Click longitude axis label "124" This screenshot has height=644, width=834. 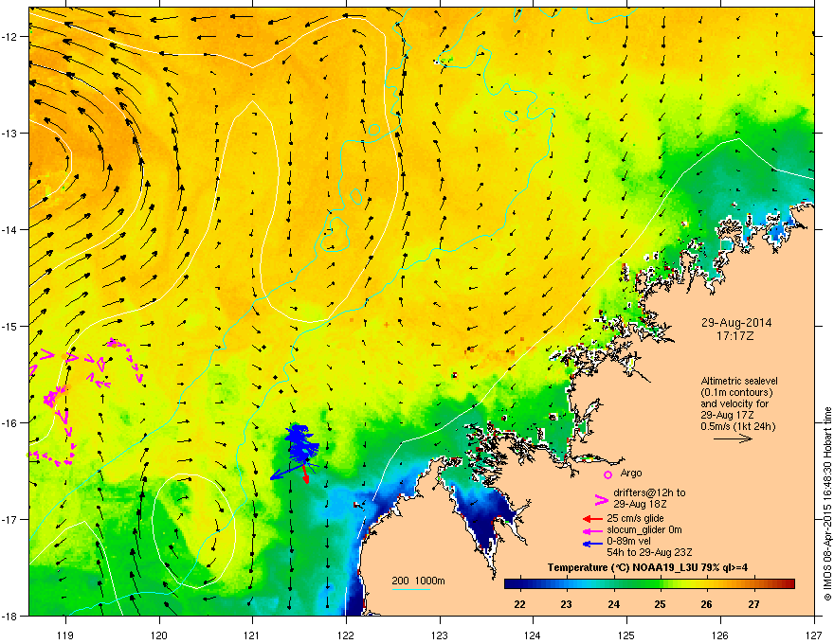(533, 635)
